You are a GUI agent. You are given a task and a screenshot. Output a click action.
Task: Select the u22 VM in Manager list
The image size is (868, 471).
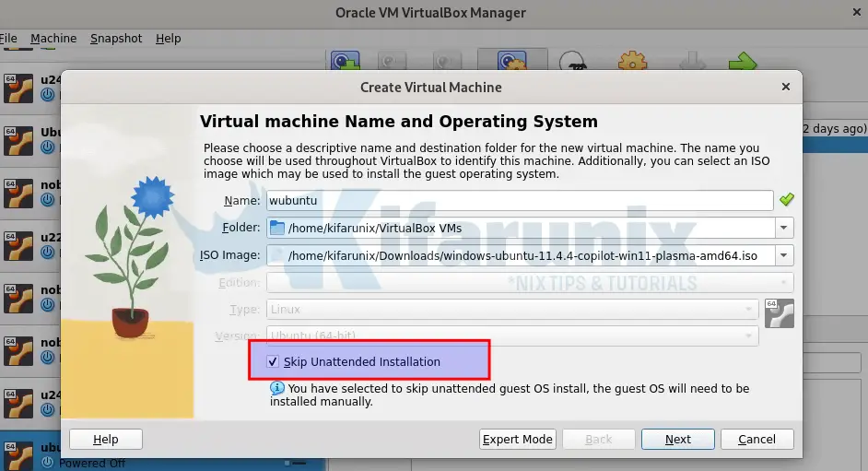30,246
